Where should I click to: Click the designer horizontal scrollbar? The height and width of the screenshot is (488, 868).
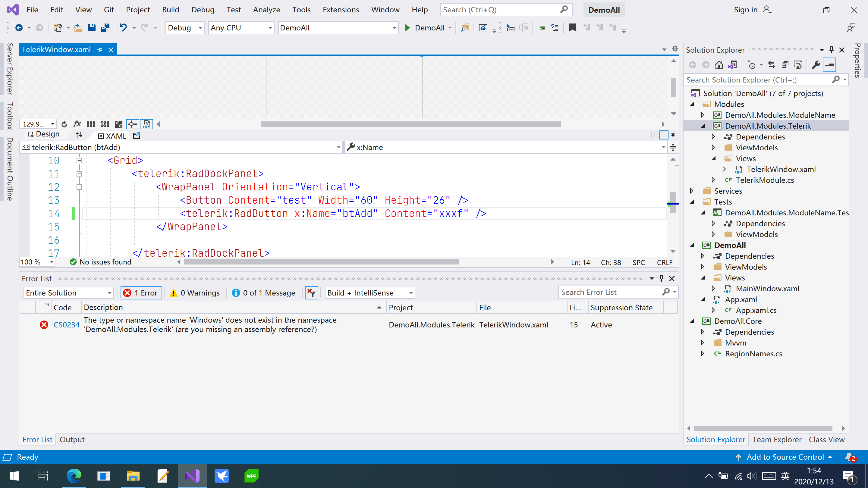[x=410, y=124]
